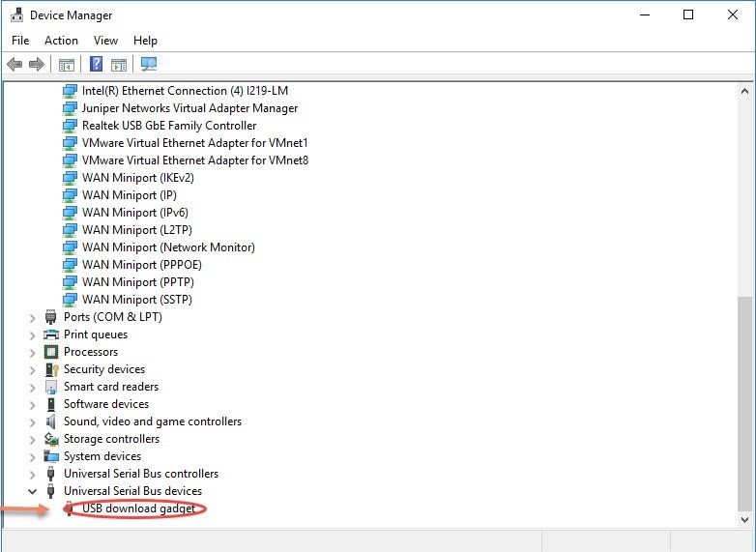Expand Smart card readers node
The image size is (756, 552).
coord(32,387)
